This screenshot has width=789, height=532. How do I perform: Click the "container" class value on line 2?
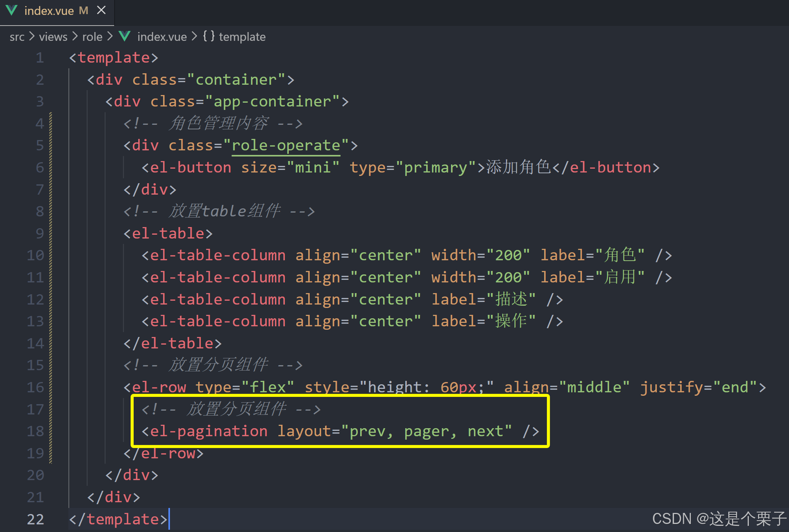point(236,80)
